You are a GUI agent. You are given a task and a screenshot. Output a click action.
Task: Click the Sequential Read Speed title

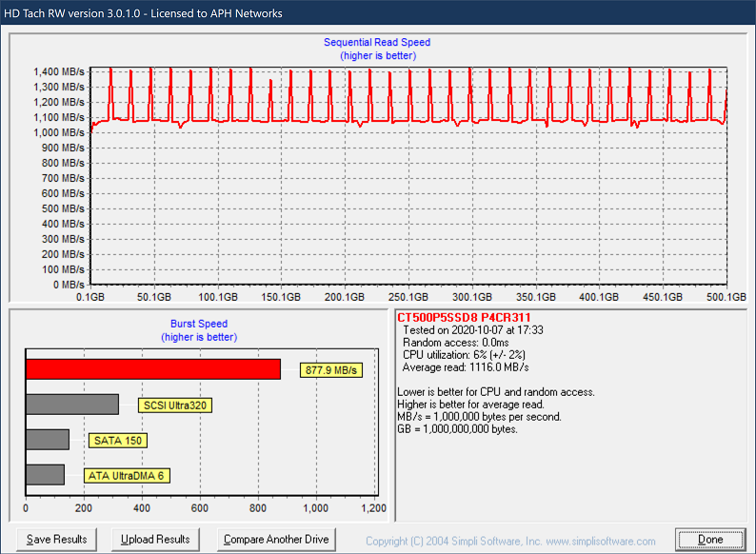(x=377, y=42)
